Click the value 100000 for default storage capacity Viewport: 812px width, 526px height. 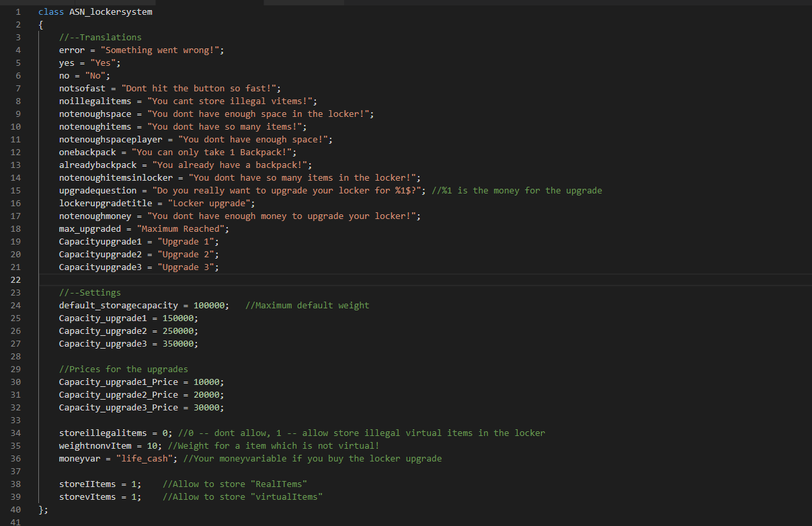tap(209, 306)
